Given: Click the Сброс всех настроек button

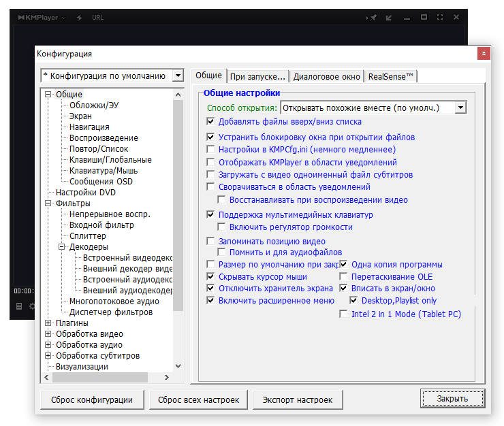Looking at the screenshot, I should (198, 399).
